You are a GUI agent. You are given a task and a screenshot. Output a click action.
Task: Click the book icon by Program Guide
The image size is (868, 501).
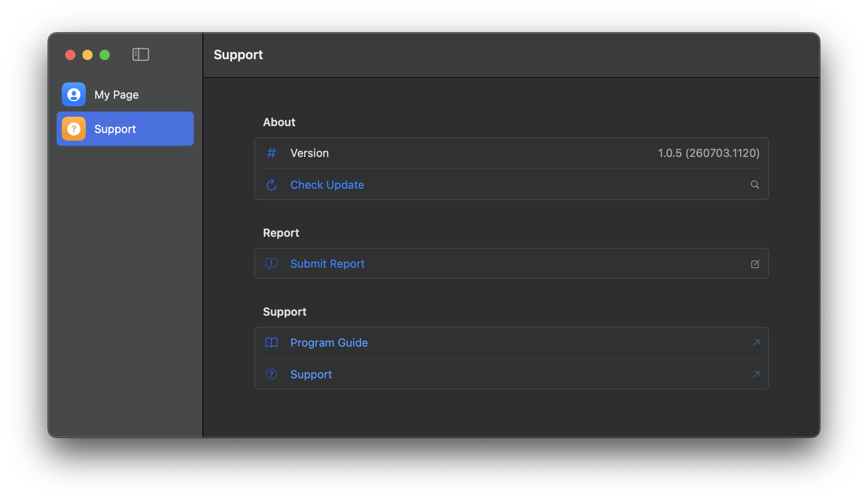point(271,343)
